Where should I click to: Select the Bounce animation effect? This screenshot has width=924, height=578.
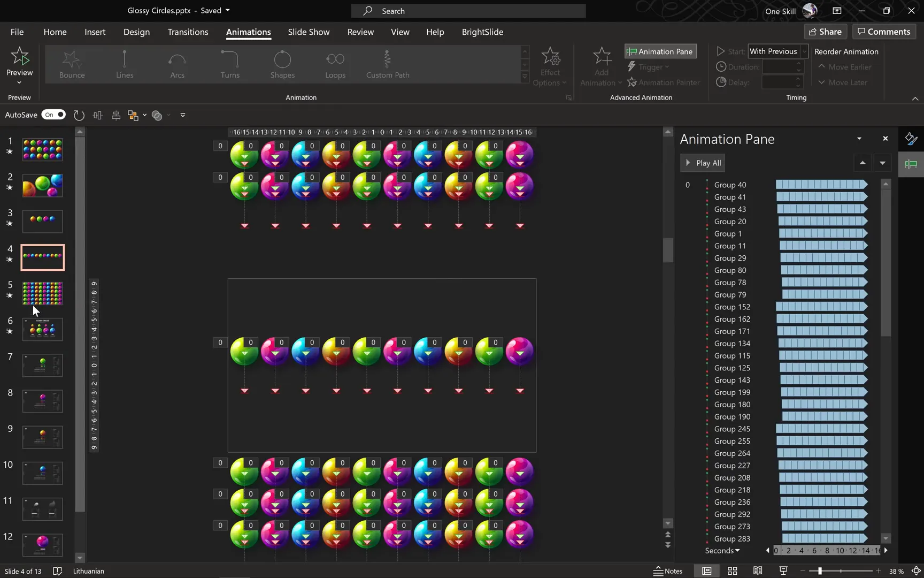(72, 64)
